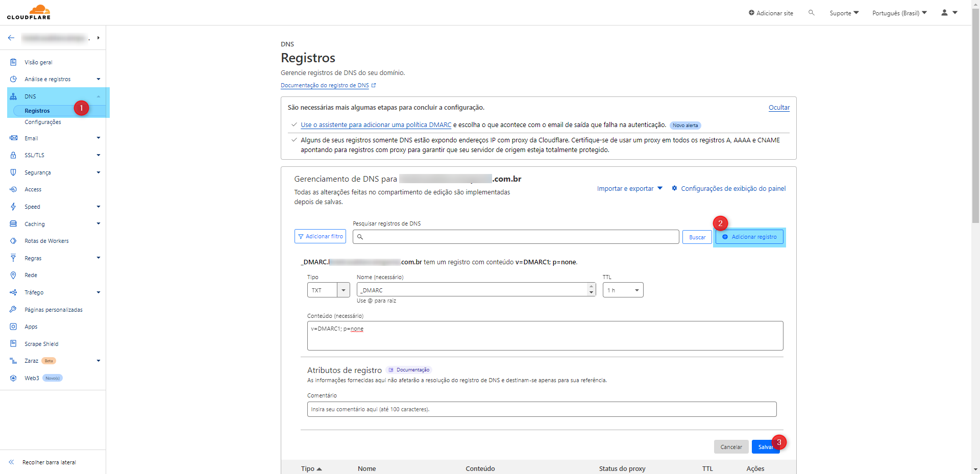The image size is (980, 474).
Task: Open the Português (Brasil) language selector
Action: tap(899, 13)
